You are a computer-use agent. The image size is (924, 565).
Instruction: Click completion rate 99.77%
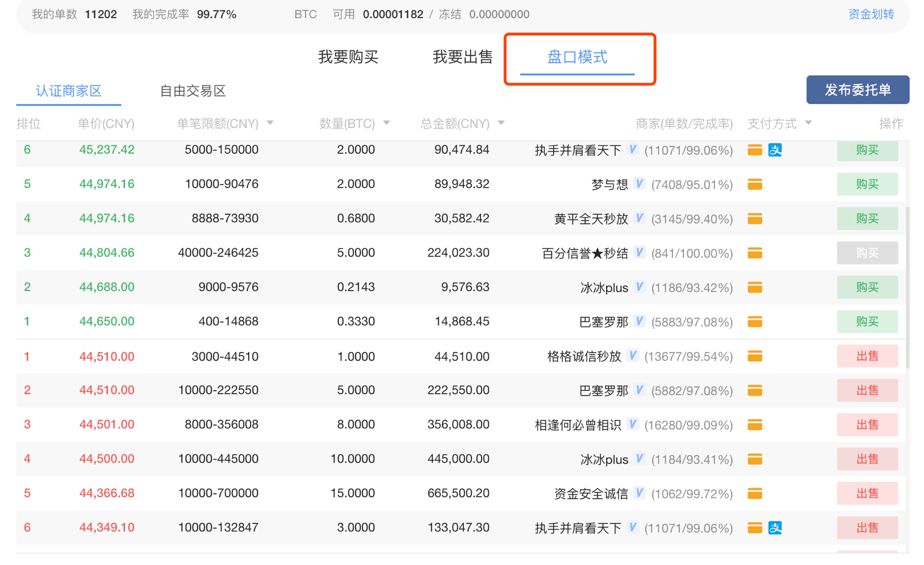point(216,14)
